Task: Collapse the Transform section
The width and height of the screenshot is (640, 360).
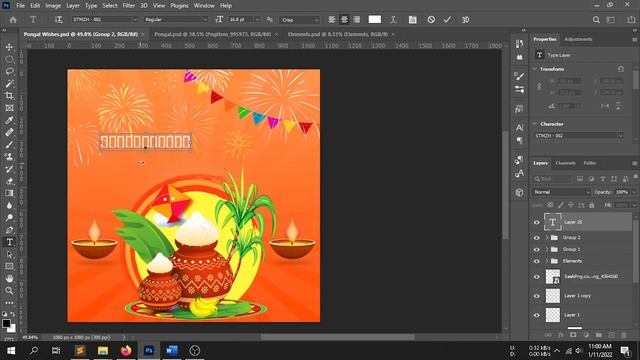Action: coord(535,69)
